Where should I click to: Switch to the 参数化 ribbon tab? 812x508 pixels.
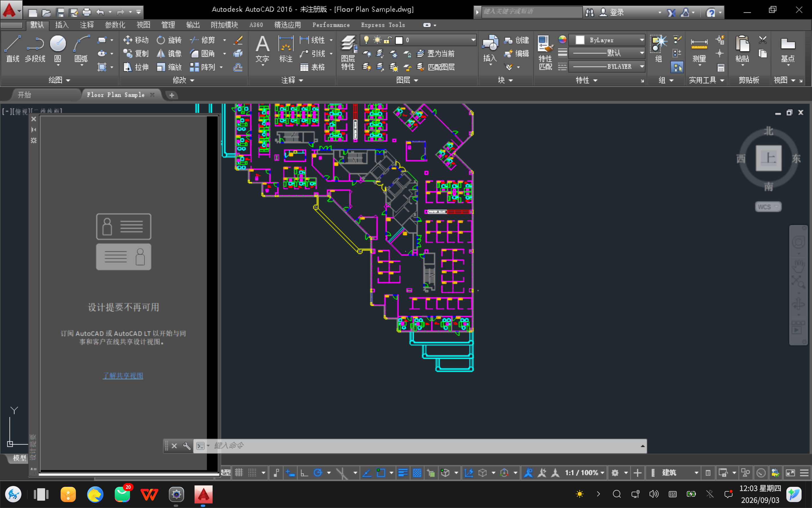115,25
